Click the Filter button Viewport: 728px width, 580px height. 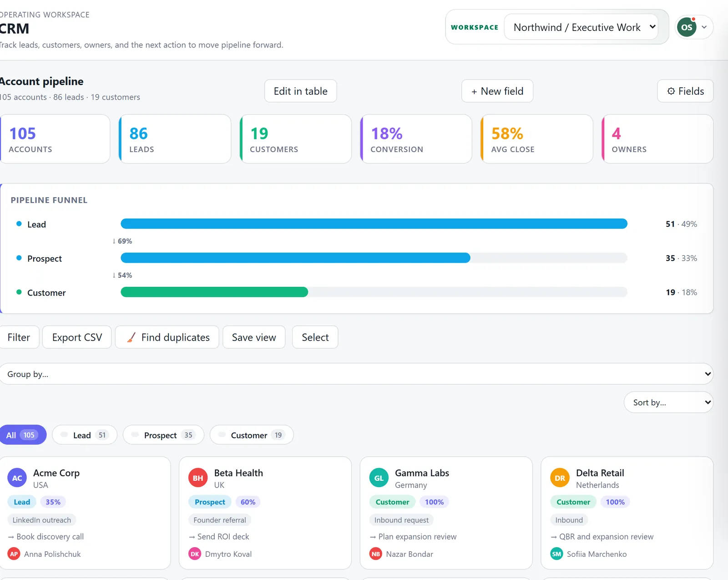18,337
